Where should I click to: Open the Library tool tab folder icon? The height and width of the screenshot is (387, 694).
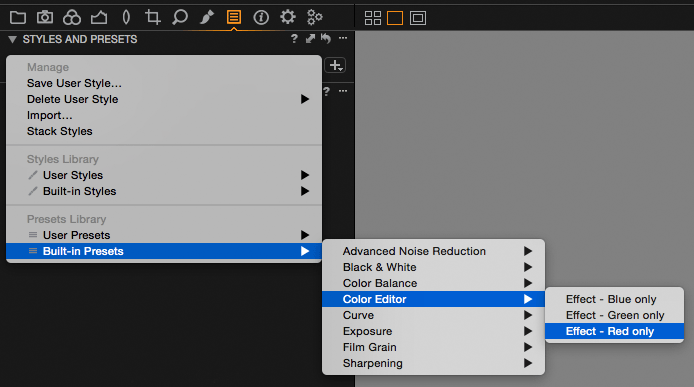pos(18,18)
